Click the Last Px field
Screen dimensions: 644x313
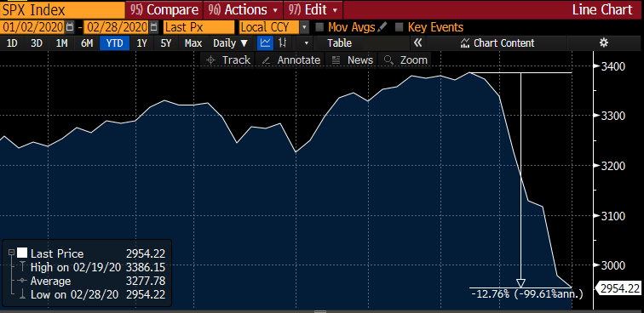click(198, 27)
